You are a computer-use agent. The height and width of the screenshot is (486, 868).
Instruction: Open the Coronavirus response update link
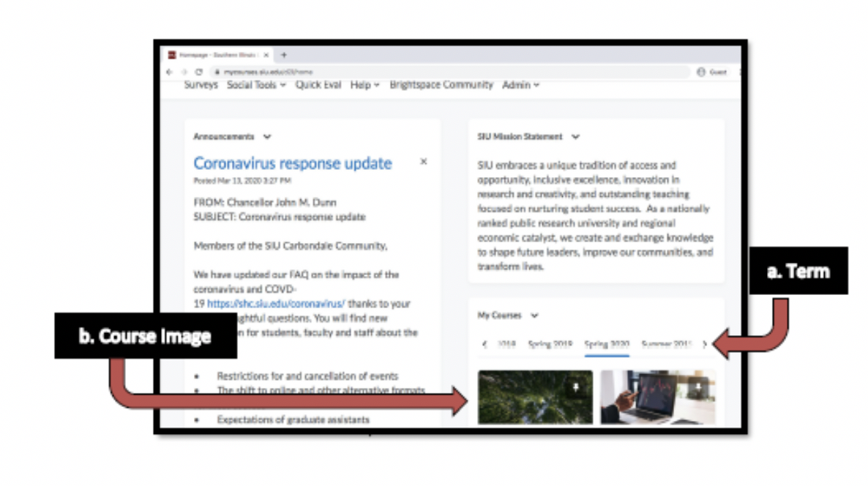pyautogui.click(x=292, y=163)
